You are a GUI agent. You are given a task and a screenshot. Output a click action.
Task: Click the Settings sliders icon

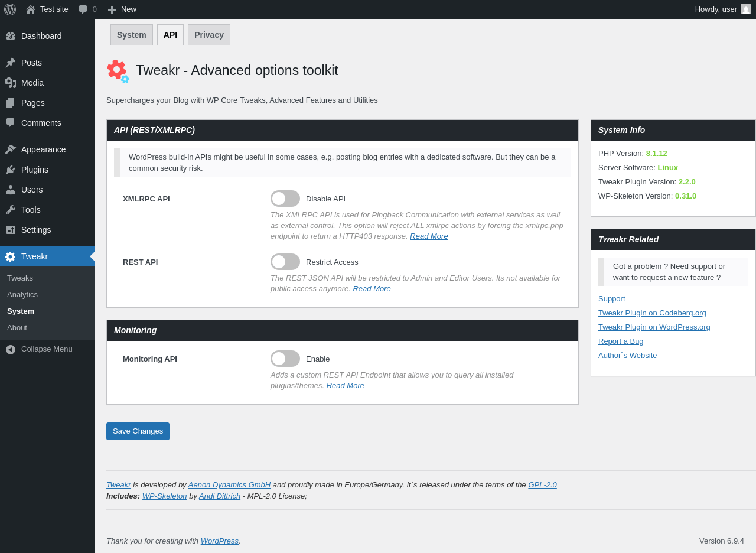(x=11, y=230)
